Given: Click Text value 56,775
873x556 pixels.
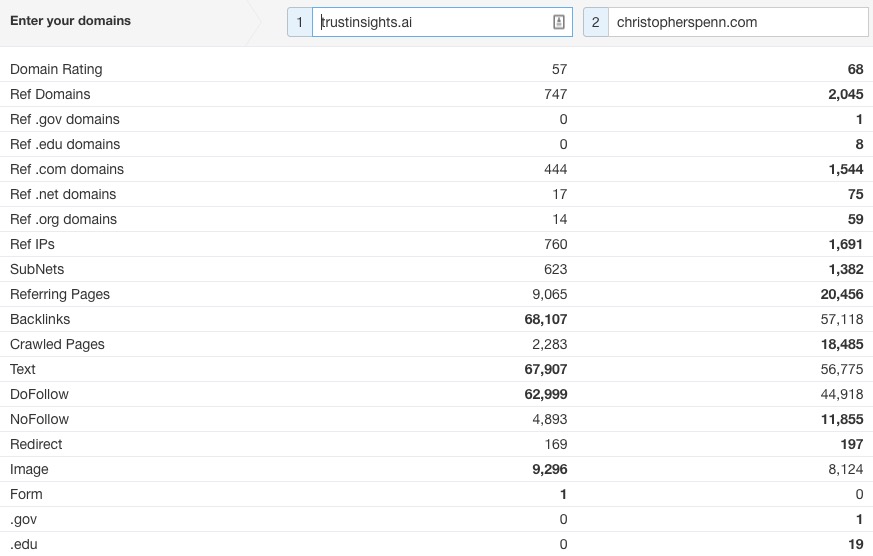Looking at the screenshot, I should (842, 370).
